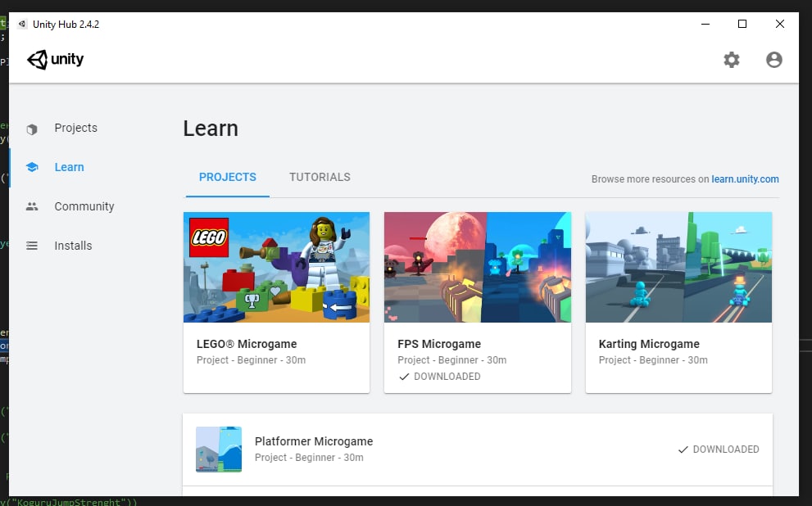Open the LEGO Microgame thumbnail image
Image resolution: width=812 pixels, height=506 pixels.
(x=276, y=267)
